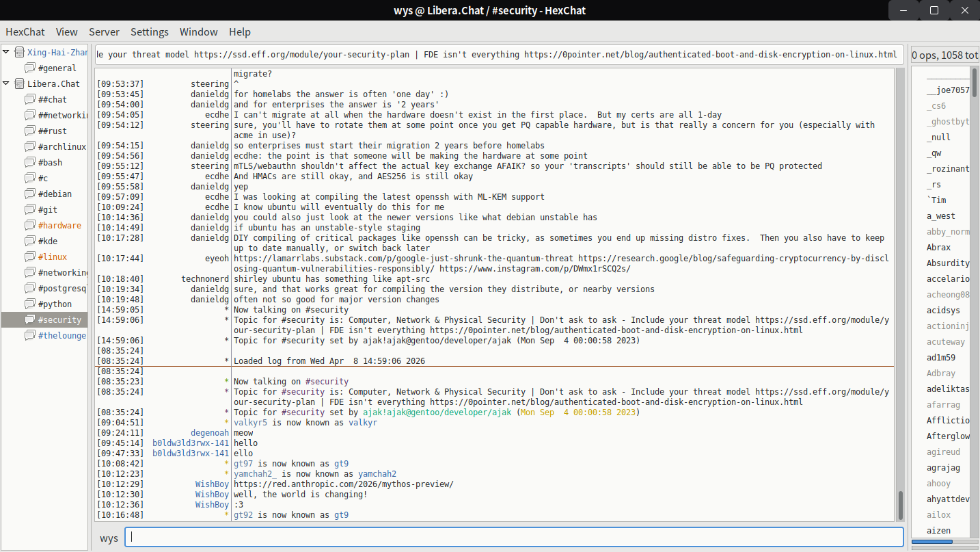Click the #thelounge channel icon
The width and height of the screenshot is (980, 552).
[x=30, y=335]
